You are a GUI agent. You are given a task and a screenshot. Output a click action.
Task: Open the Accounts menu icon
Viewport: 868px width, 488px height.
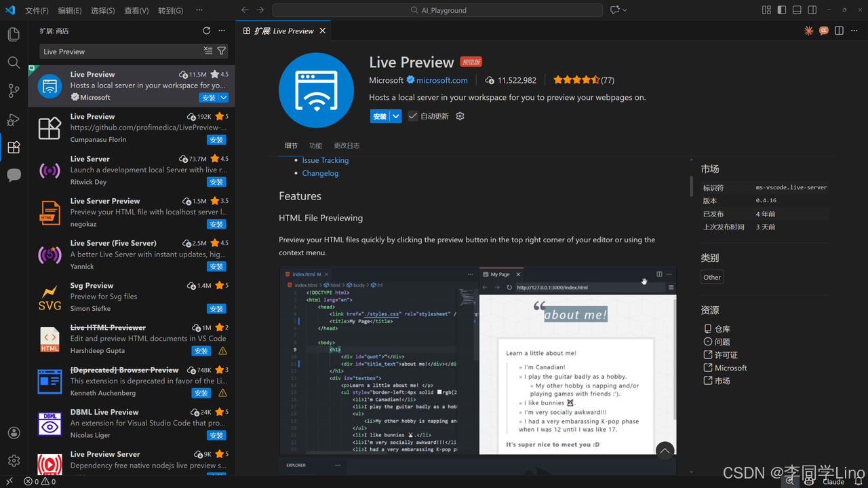pyautogui.click(x=14, y=432)
